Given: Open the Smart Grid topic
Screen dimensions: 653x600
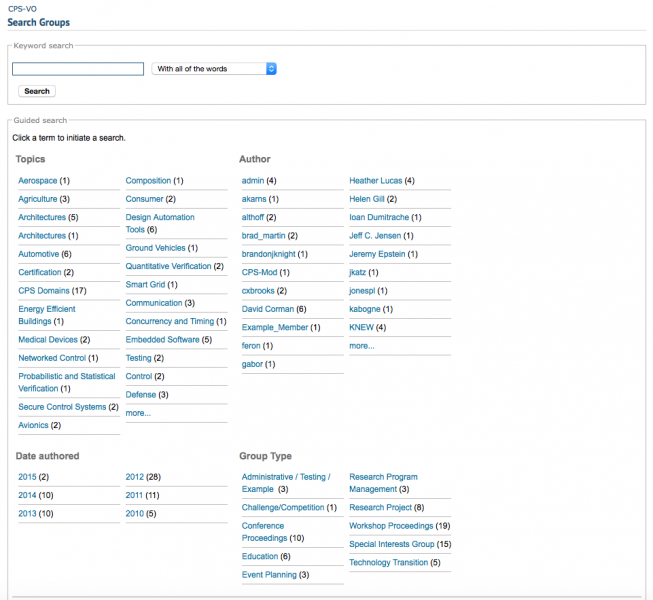Looking at the screenshot, I should [145, 285].
